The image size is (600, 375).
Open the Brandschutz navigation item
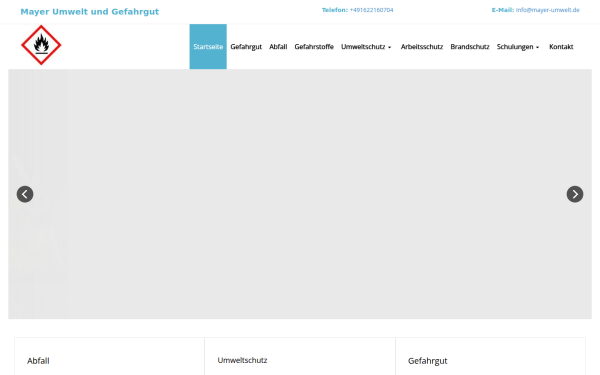[x=470, y=47]
